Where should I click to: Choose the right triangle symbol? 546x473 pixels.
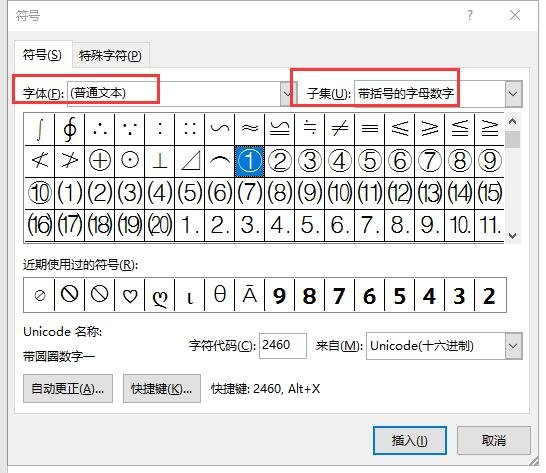[189, 161]
